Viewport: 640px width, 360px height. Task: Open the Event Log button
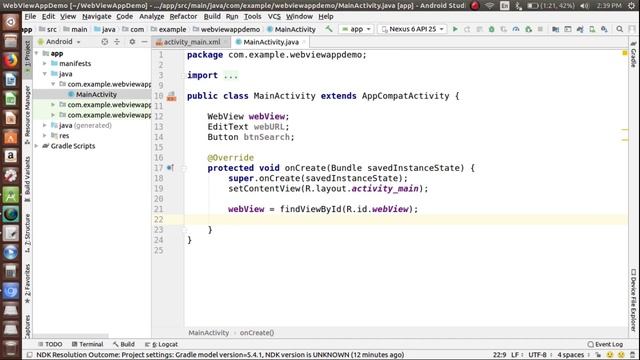pyautogui.click(x=605, y=344)
